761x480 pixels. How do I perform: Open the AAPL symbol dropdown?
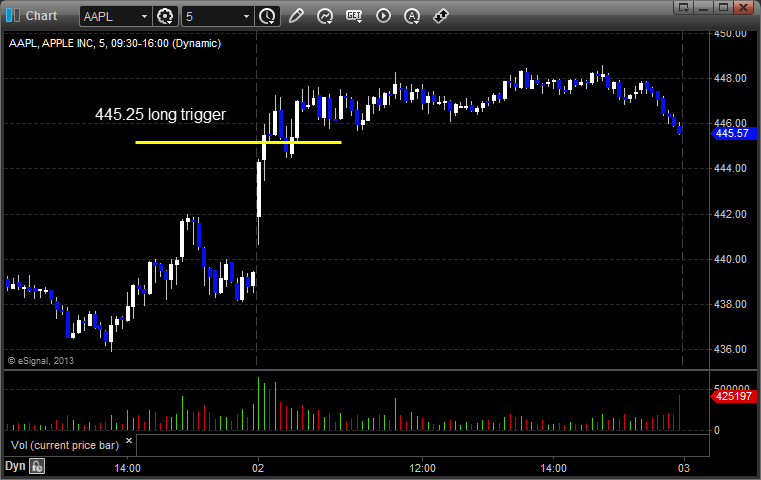144,17
